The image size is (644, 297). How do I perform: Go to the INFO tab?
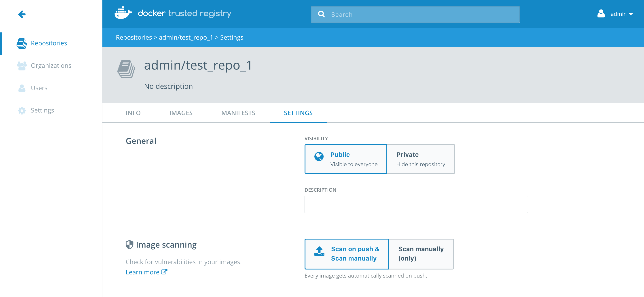tap(133, 113)
